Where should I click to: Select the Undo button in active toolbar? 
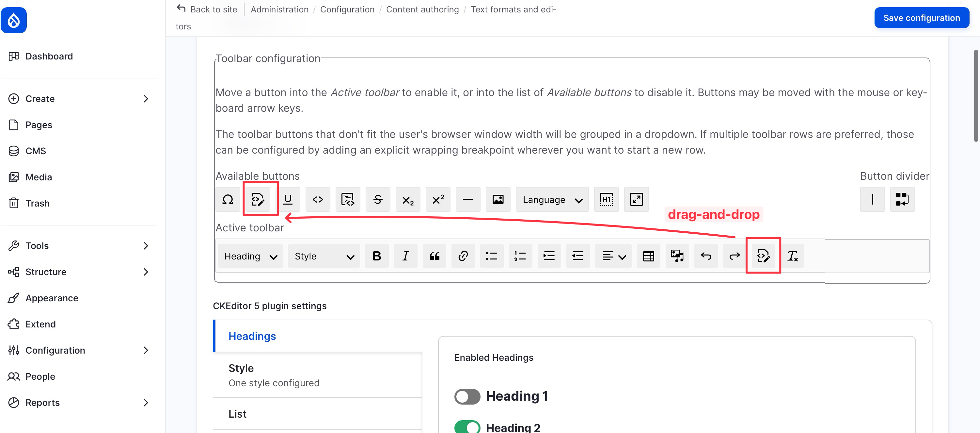point(706,256)
